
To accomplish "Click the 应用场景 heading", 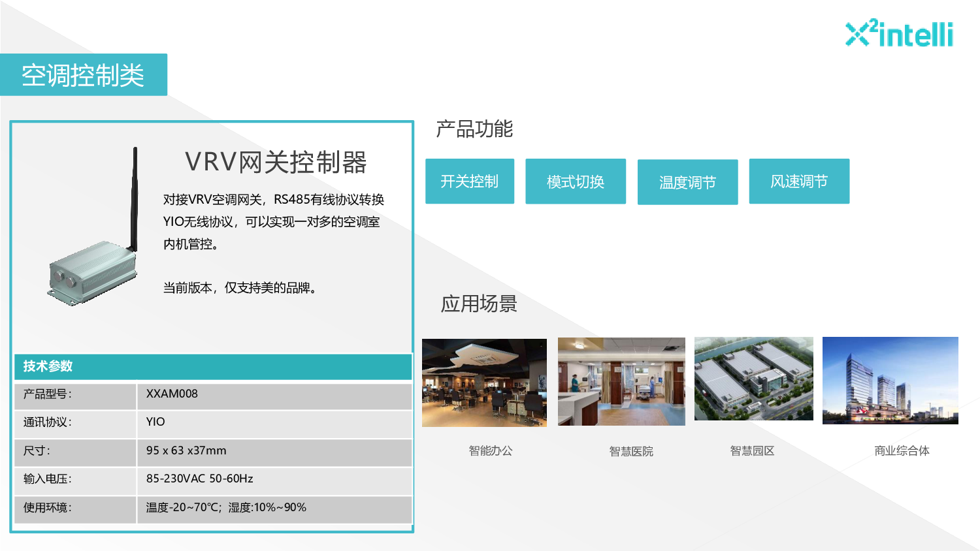I will tap(479, 304).
